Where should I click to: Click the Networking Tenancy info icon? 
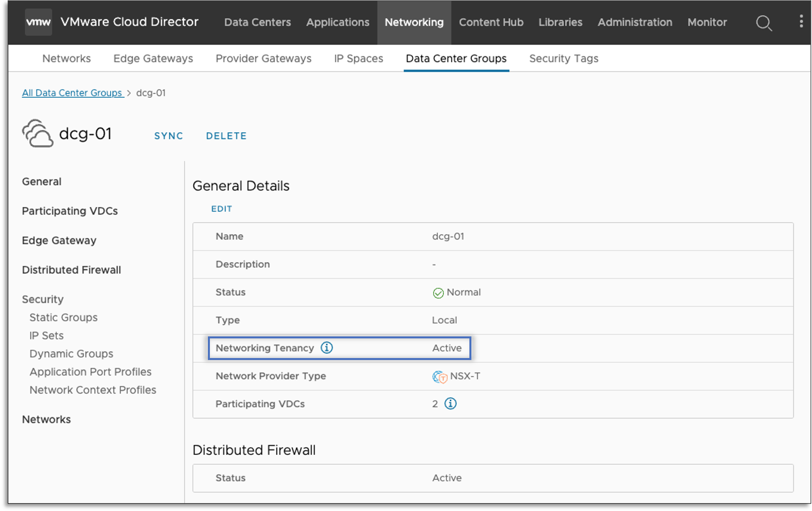click(x=327, y=348)
